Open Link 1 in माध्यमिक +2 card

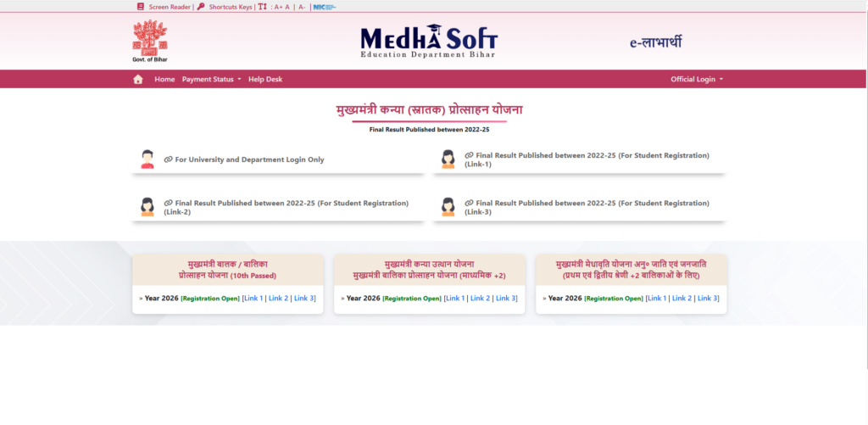(455, 298)
